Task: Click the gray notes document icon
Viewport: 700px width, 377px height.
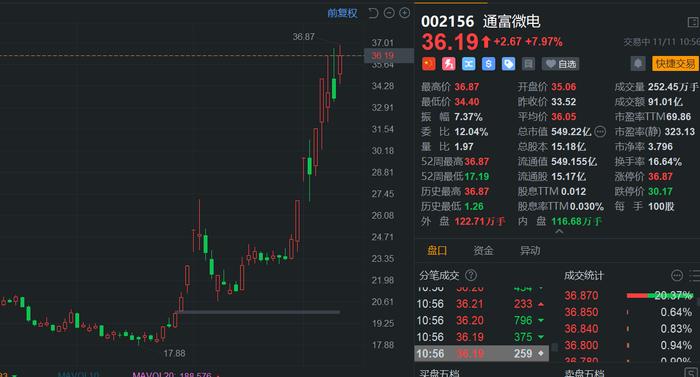Action: (528, 64)
